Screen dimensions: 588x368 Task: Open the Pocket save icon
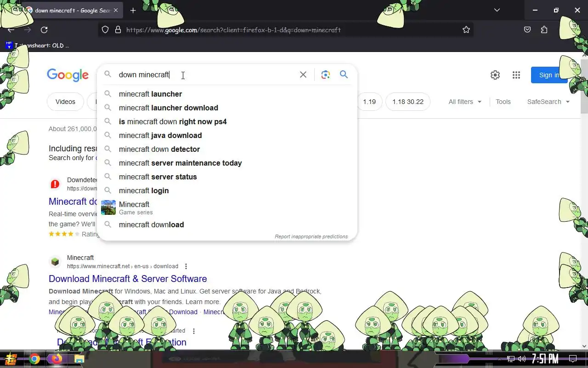pos(527,30)
